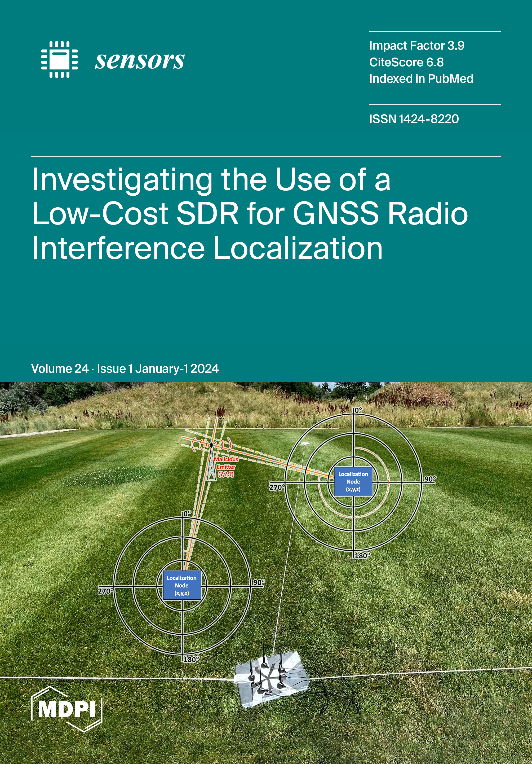
Task: Click the 90° label on right compass
Action: 430,479
